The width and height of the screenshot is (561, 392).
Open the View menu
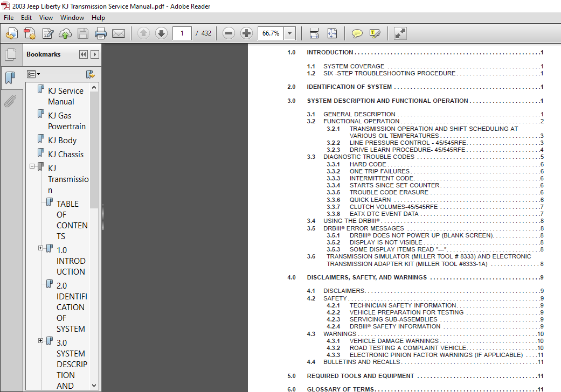click(46, 18)
